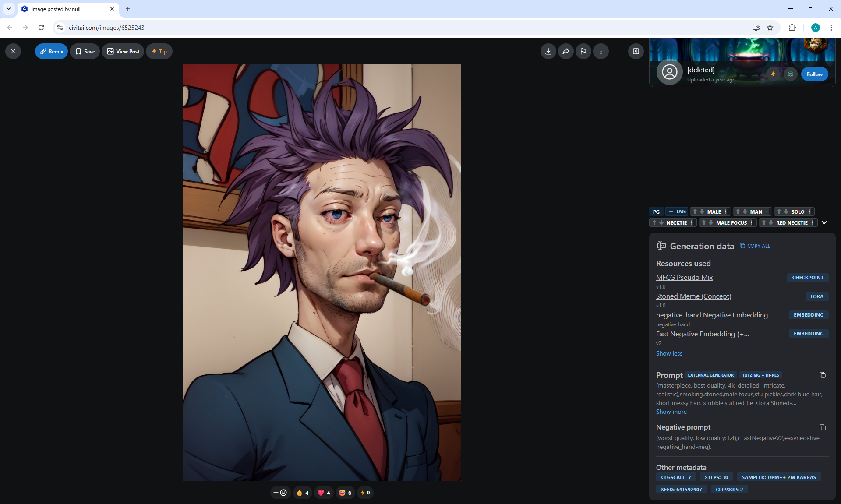Expand prompt with Show more
This screenshot has height=504, width=841.
coord(671,412)
